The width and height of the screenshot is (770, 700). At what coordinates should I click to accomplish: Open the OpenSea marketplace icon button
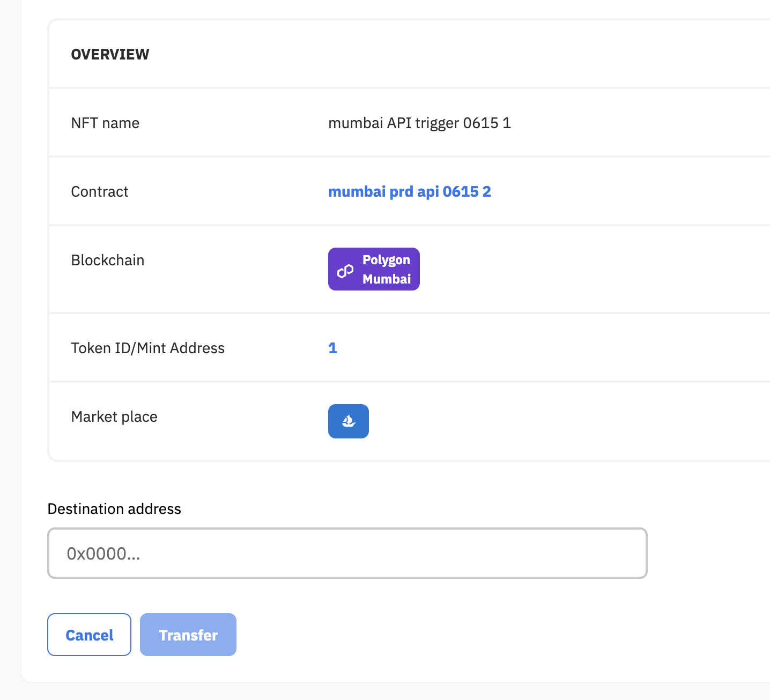[x=348, y=421]
